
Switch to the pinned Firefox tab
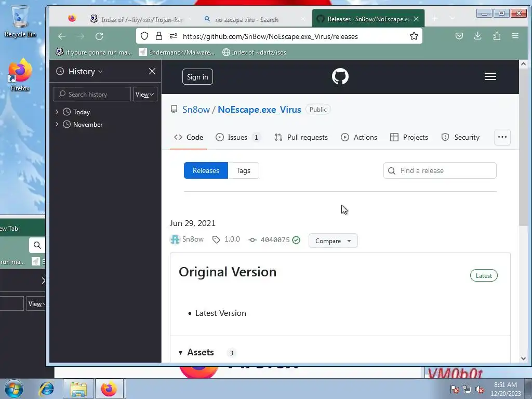[72, 18]
